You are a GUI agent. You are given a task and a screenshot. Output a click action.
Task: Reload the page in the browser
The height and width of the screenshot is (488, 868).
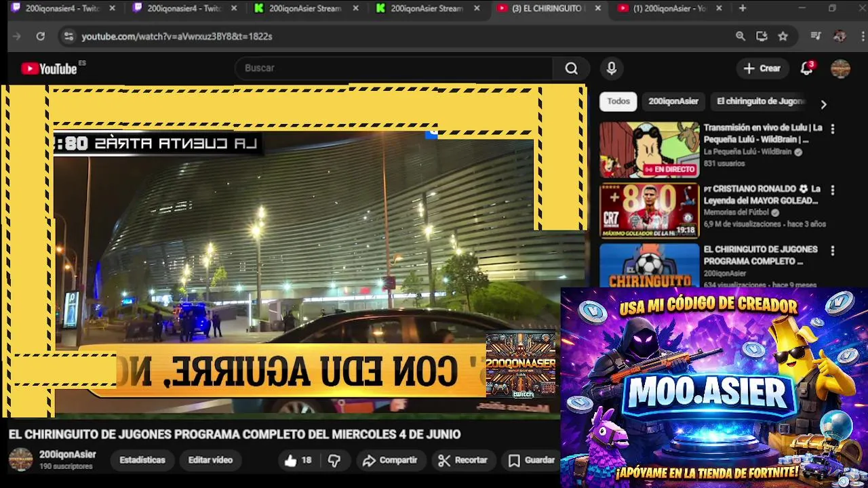41,37
